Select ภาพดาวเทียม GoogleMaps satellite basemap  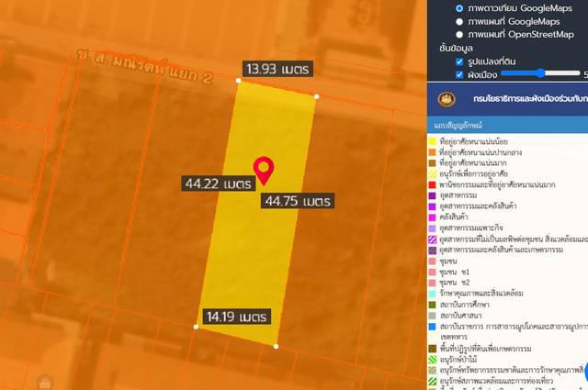click(x=459, y=8)
